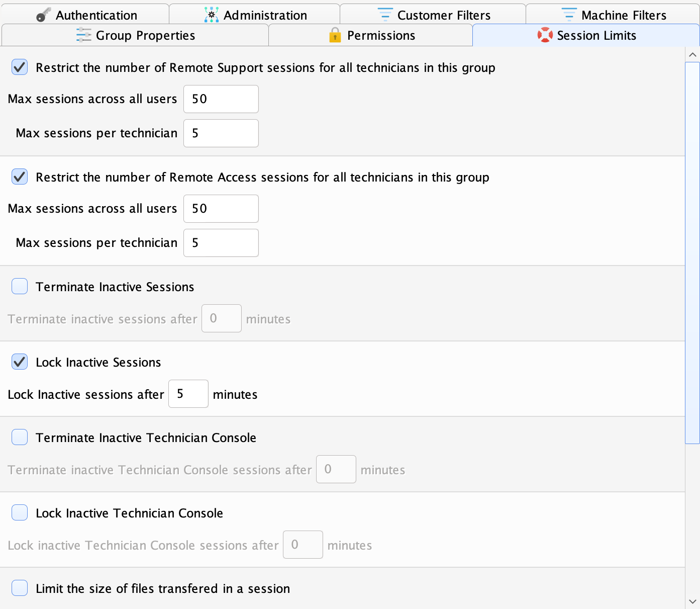Click the gear icon on Administration tab
Screen dimensions: 700x609
click(212, 15)
